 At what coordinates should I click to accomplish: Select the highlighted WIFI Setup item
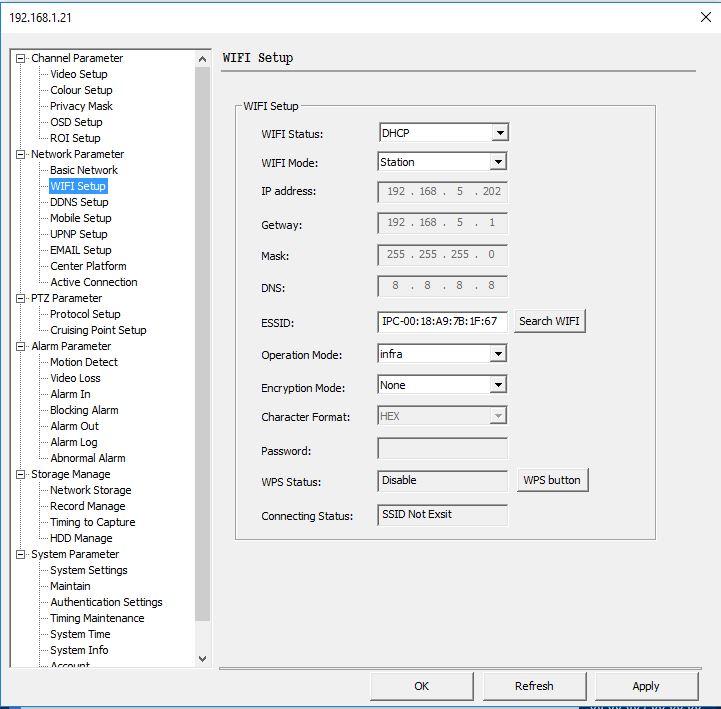(78, 186)
